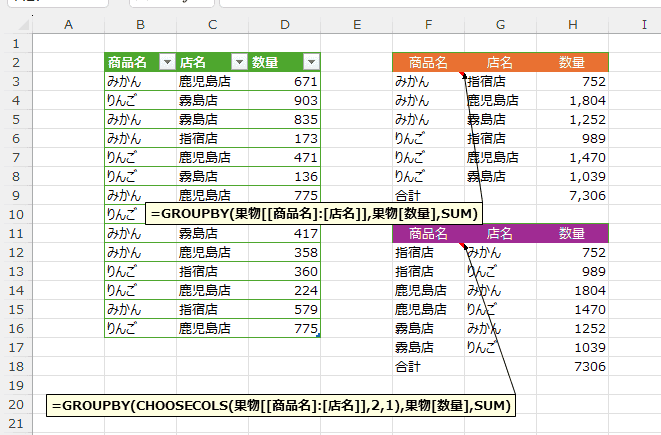The width and height of the screenshot is (661, 435).
Task: Select column D header
Action: [285, 25]
